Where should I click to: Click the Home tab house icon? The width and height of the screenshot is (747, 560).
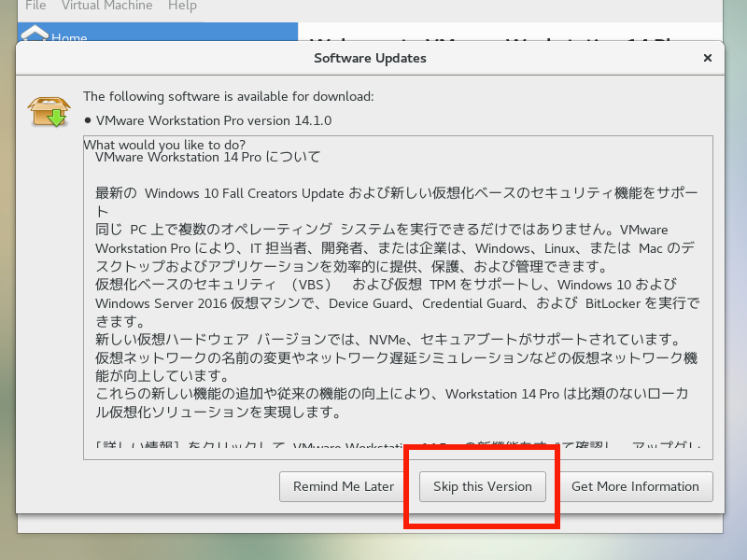tap(34, 34)
